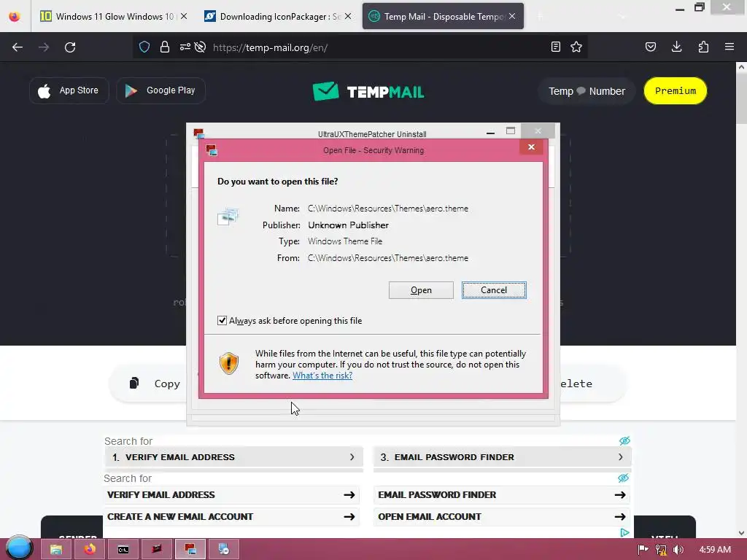Reload the current page

pyautogui.click(x=70, y=47)
